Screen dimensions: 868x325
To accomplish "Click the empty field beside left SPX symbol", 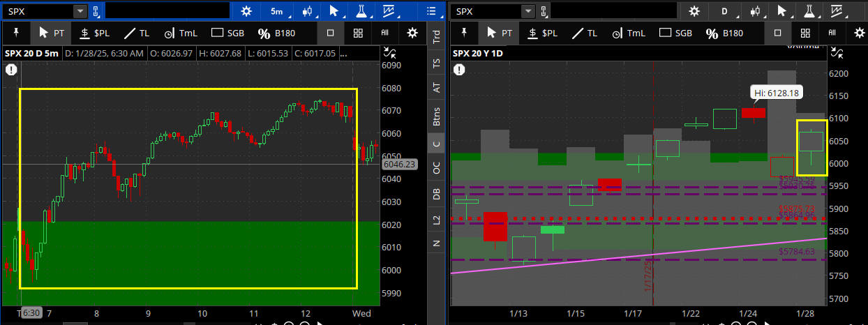I will pyautogui.click(x=167, y=11).
